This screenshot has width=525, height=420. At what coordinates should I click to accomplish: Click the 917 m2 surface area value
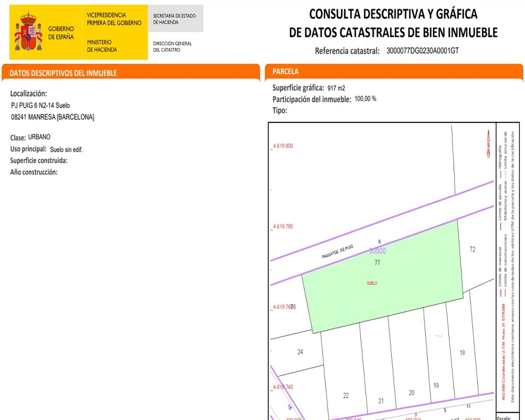pos(336,88)
